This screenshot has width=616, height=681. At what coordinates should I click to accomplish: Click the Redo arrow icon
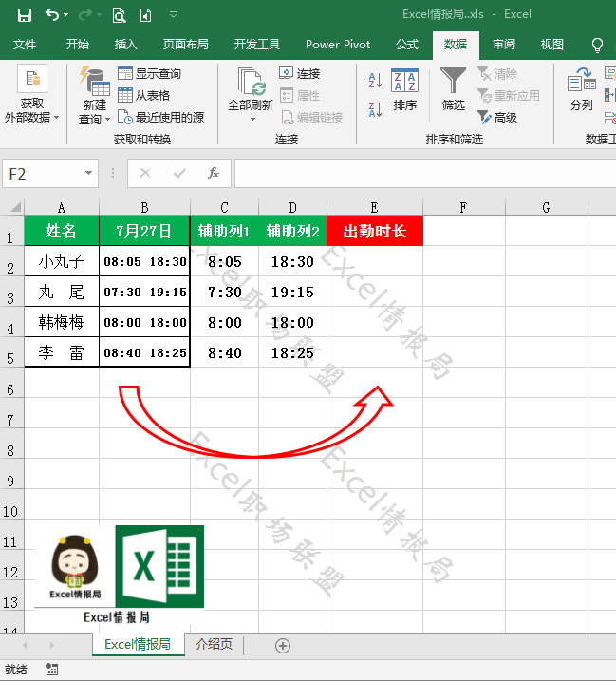[x=85, y=15]
